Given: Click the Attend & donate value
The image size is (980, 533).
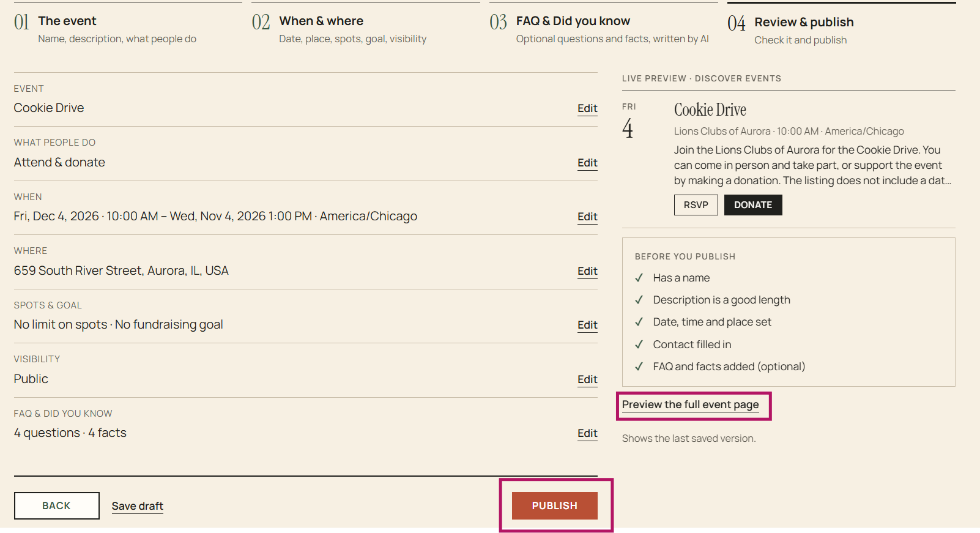Looking at the screenshot, I should pos(59,162).
